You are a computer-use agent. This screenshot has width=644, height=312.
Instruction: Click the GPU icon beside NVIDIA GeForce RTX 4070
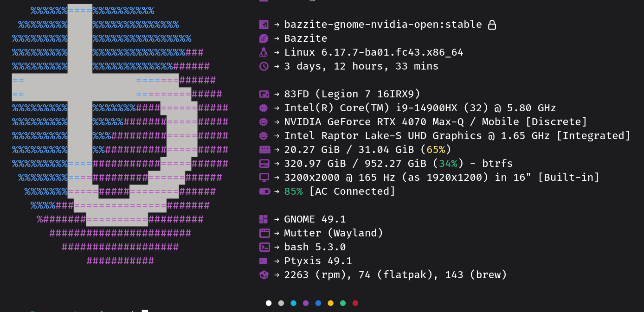coord(264,122)
